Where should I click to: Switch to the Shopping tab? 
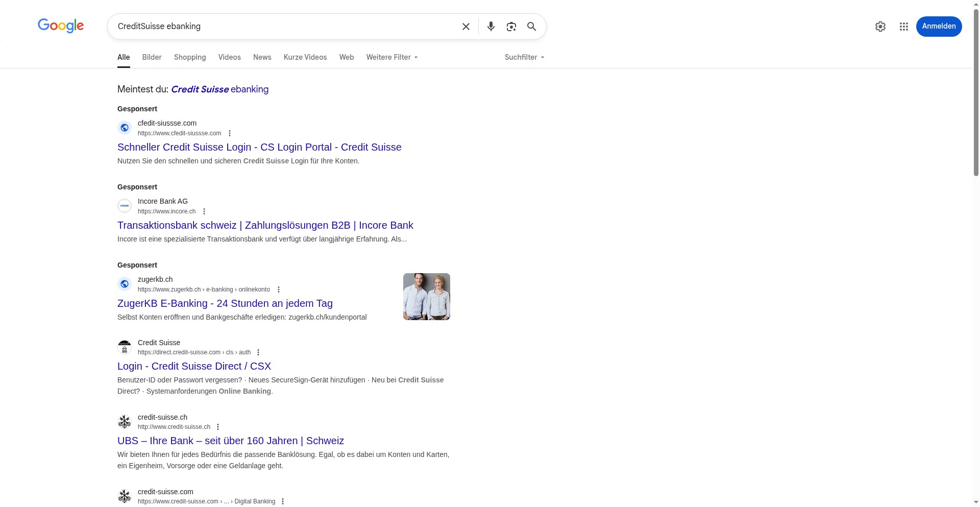pos(190,57)
